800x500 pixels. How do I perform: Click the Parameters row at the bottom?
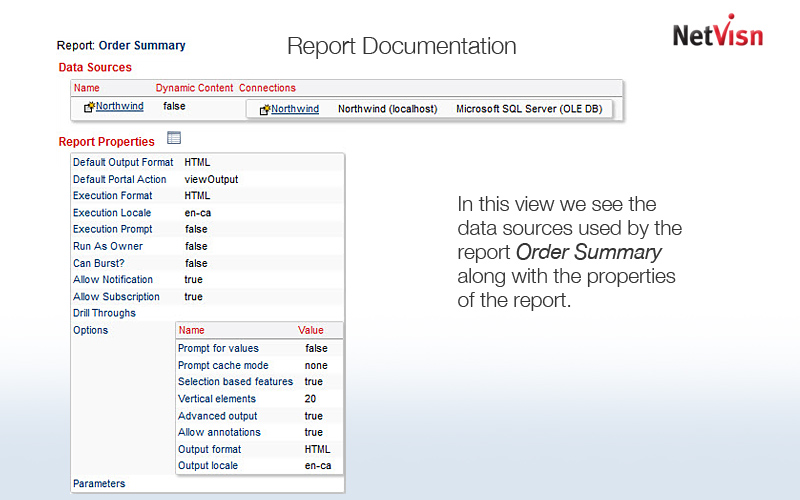(99, 484)
